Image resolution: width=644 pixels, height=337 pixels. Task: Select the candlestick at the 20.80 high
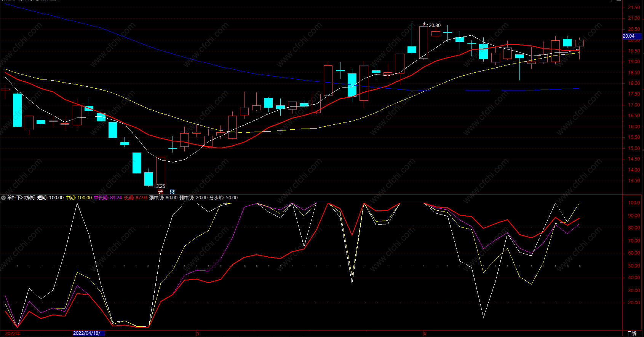pos(423,41)
